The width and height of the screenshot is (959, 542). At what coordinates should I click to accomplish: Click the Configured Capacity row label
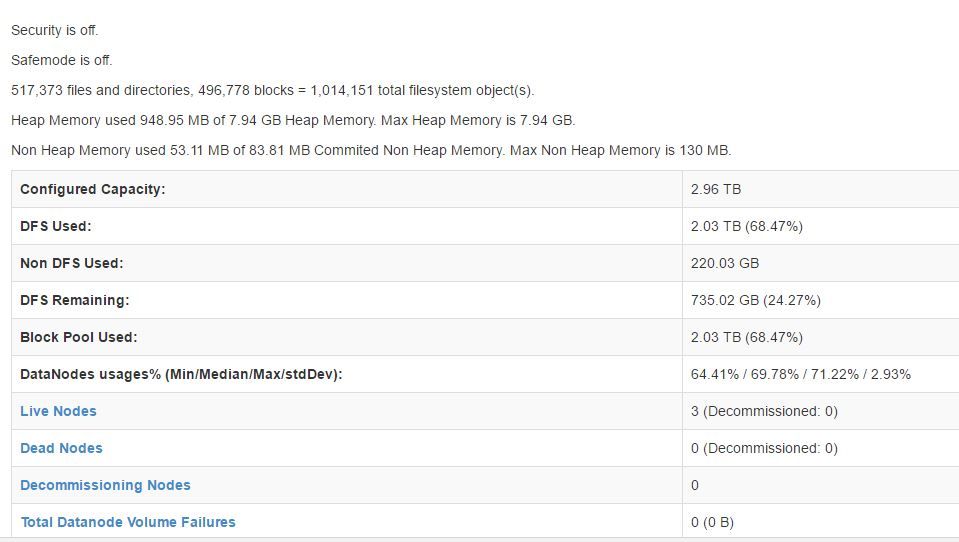[93, 189]
